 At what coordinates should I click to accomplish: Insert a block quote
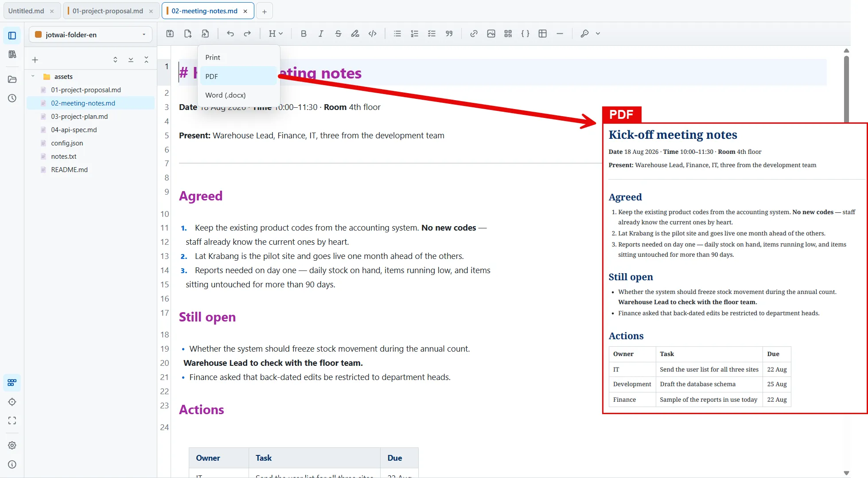pos(449,34)
